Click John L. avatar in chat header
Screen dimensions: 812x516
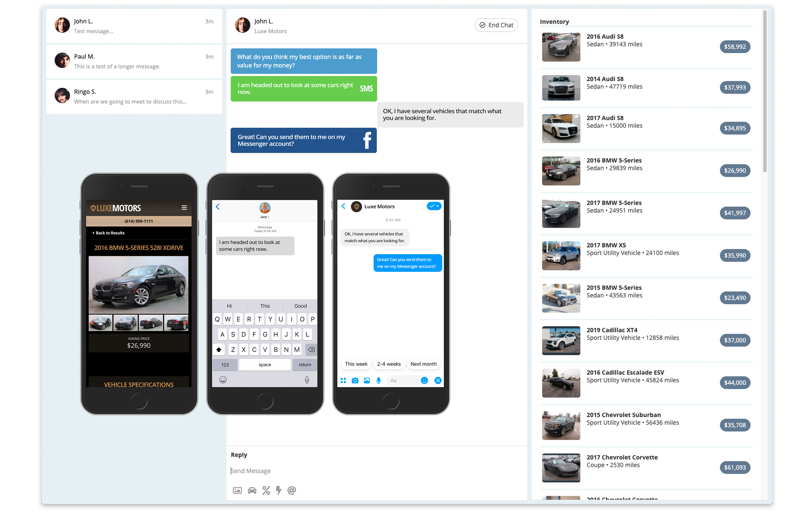[x=242, y=25]
